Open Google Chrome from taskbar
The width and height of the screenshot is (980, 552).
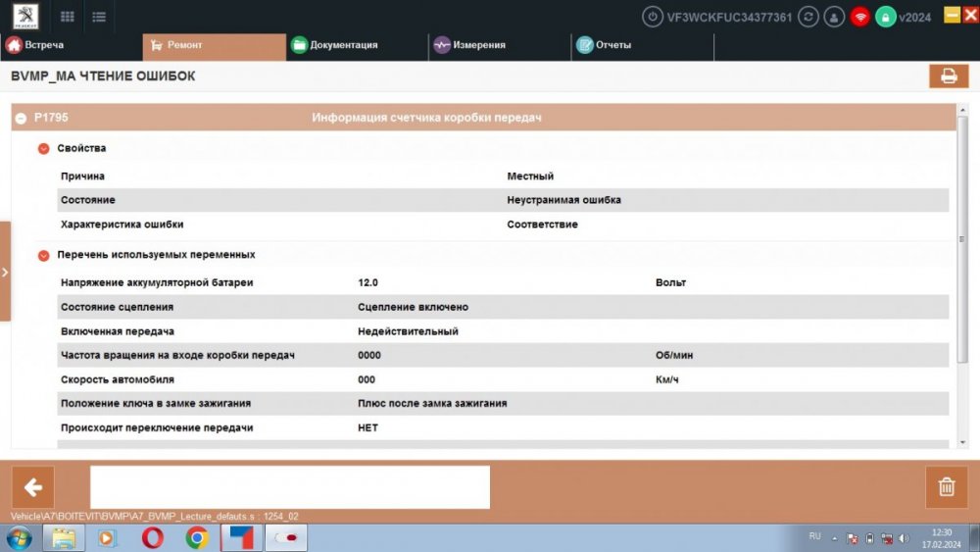(197, 538)
